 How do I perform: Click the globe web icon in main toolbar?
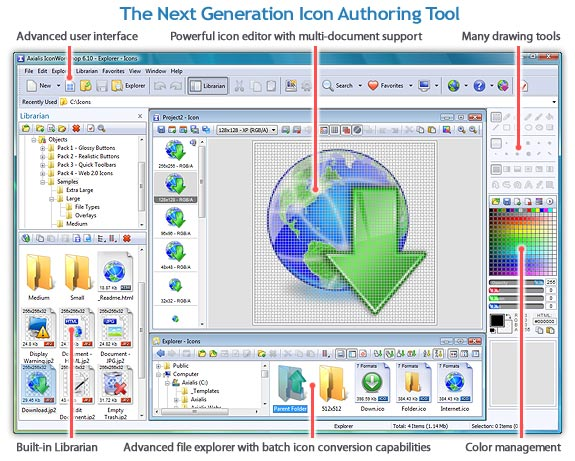(x=454, y=86)
